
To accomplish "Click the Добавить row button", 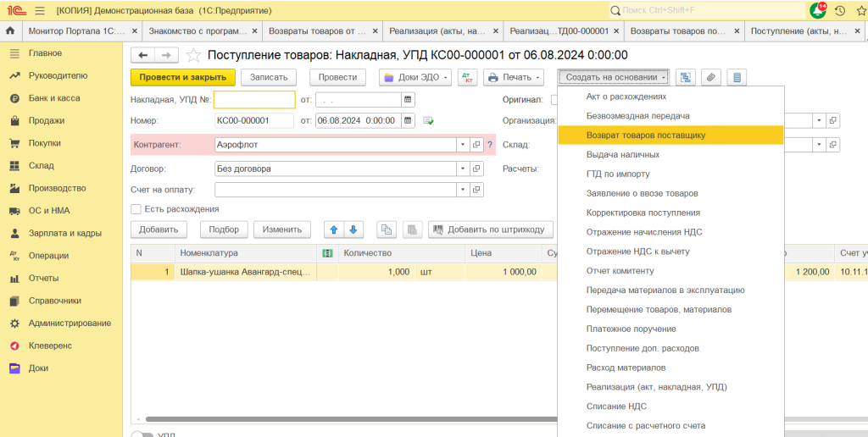I will pos(159,229).
